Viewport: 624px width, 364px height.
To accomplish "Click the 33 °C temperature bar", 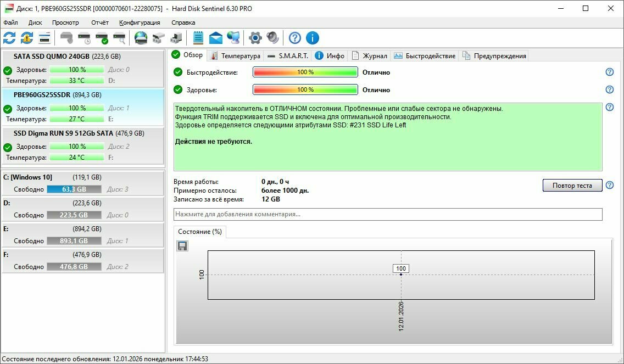I will 77,80.
